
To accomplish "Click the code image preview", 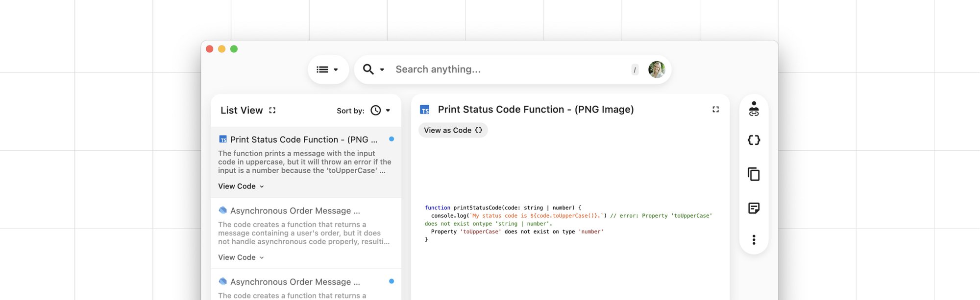I will click(568, 224).
